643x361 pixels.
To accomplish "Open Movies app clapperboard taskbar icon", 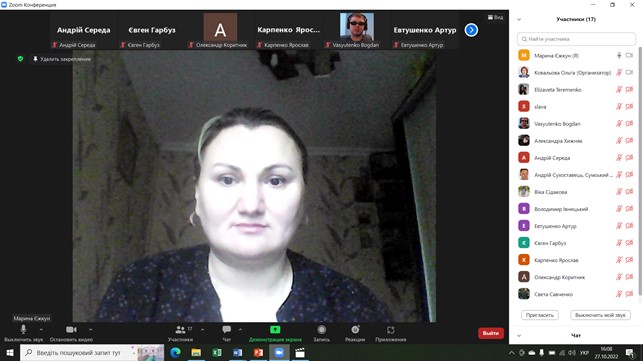I will pyautogui.click(x=300, y=353).
